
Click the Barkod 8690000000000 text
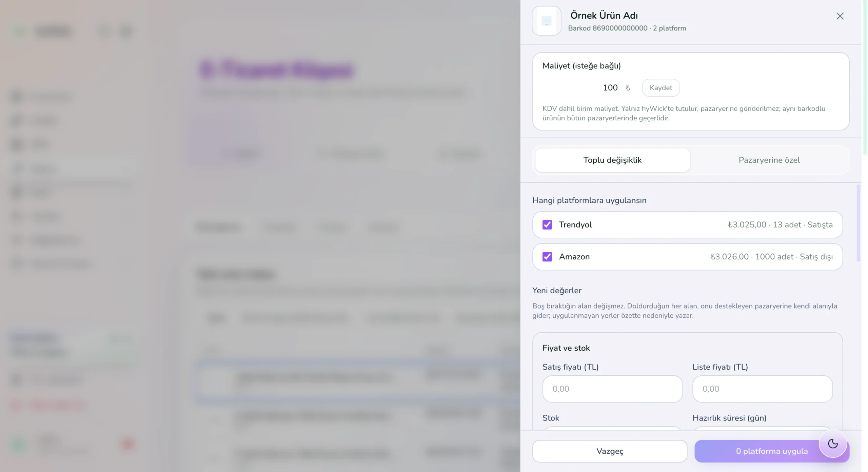point(608,28)
